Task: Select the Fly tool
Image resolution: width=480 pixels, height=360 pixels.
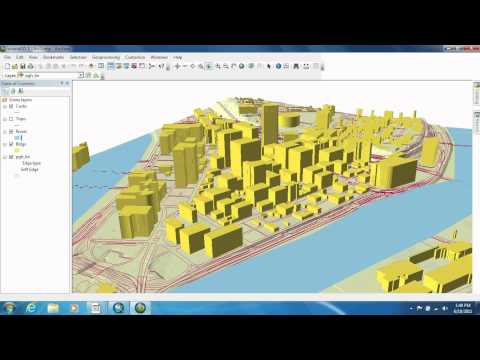Action: click(185, 66)
